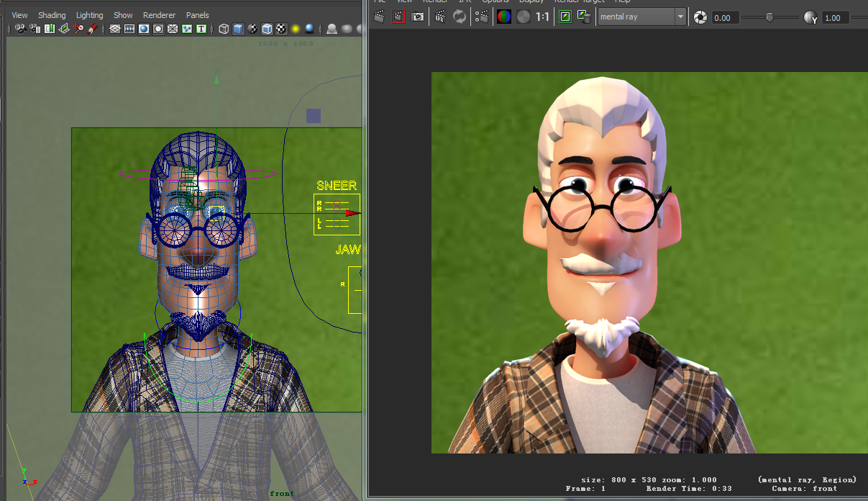Screen dimensions: 868x501
Task: Click the red arrow manipulator handle
Action: pyautogui.click(x=352, y=213)
